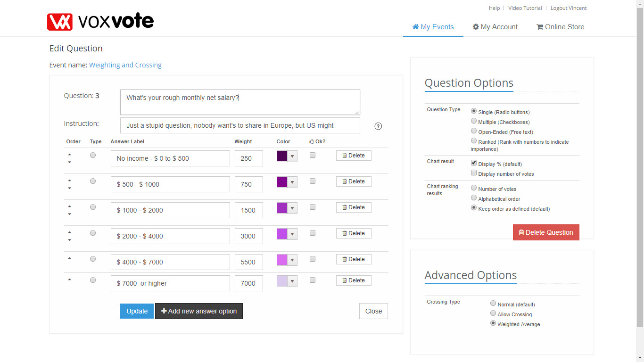Check Ok? box for '$ 7000 or higher'
The height and width of the screenshot is (362, 644).
click(x=313, y=280)
